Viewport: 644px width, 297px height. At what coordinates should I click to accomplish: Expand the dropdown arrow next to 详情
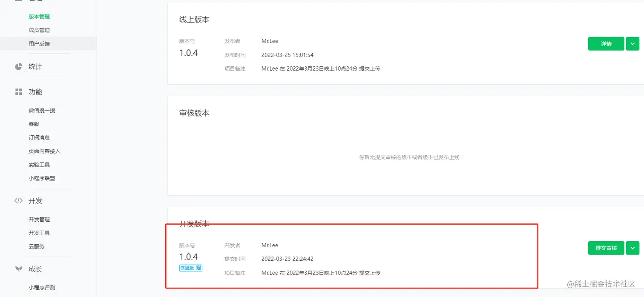point(633,43)
